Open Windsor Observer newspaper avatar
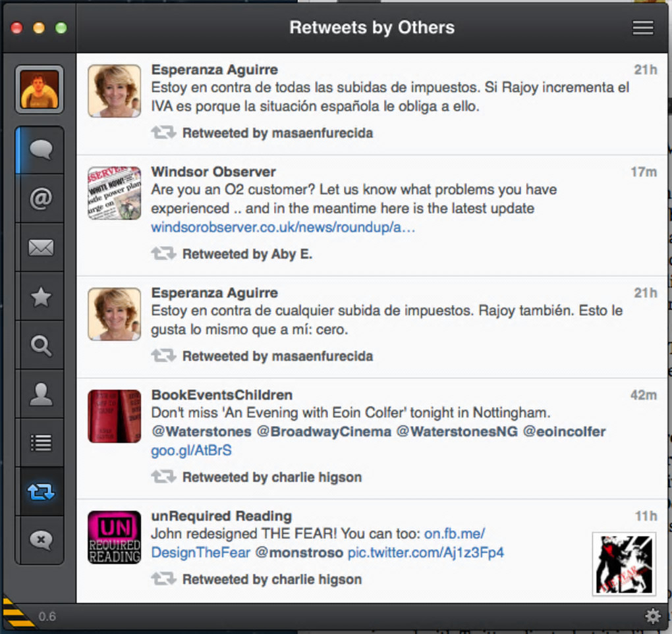The height and width of the screenshot is (634, 672). [114, 193]
